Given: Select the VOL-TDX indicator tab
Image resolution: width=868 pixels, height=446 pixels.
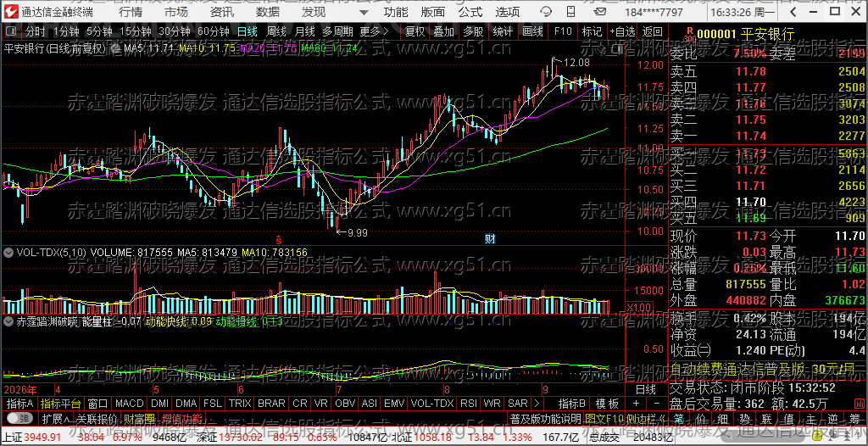Looking at the screenshot, I should 432,404.
